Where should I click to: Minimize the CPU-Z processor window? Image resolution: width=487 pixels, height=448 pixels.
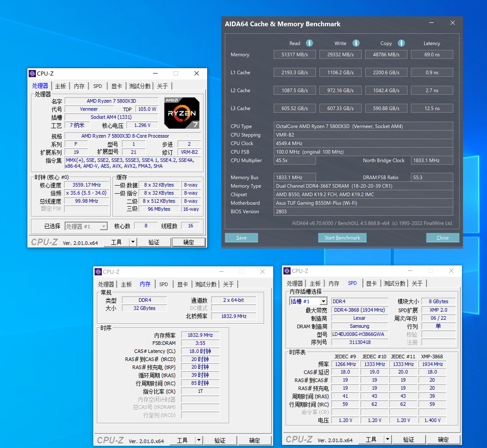pos(155,73)
